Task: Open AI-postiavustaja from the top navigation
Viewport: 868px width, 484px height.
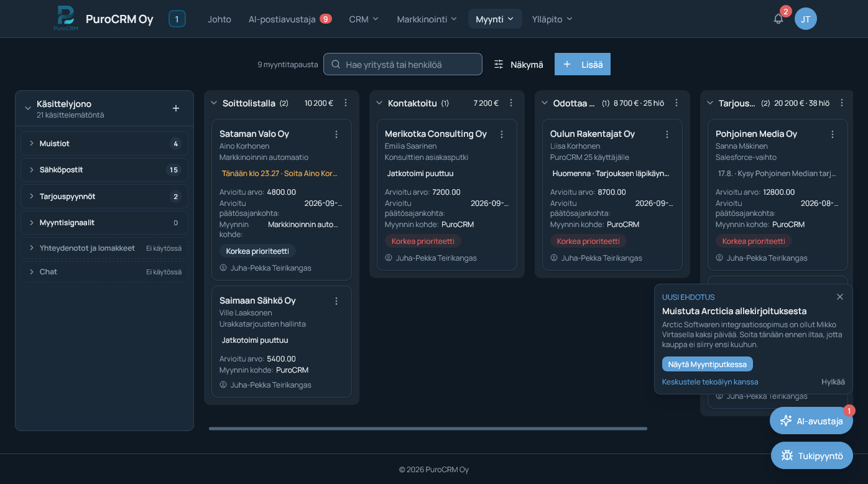Action: [x=290, y=19]
